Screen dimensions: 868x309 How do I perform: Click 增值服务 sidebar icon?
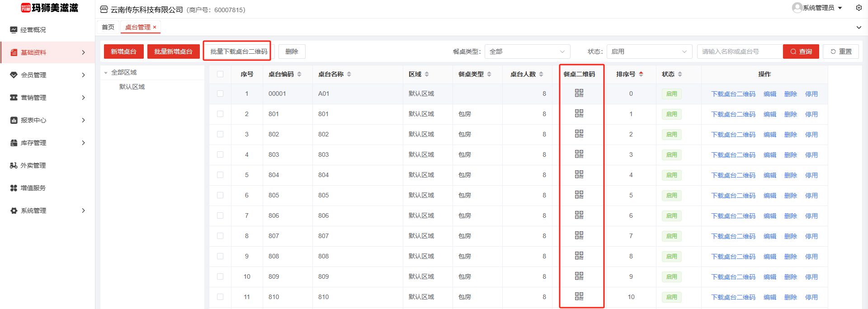(x=14, y=188)
